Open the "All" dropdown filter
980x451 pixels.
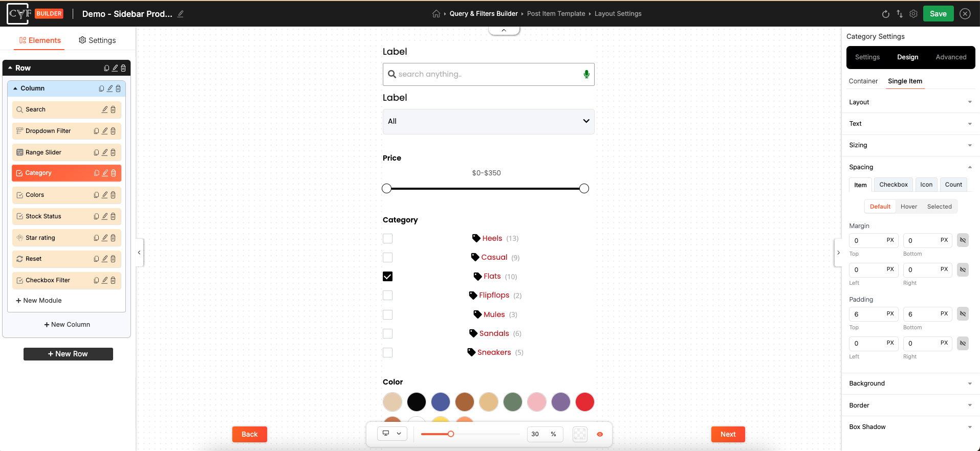(488, 121)
